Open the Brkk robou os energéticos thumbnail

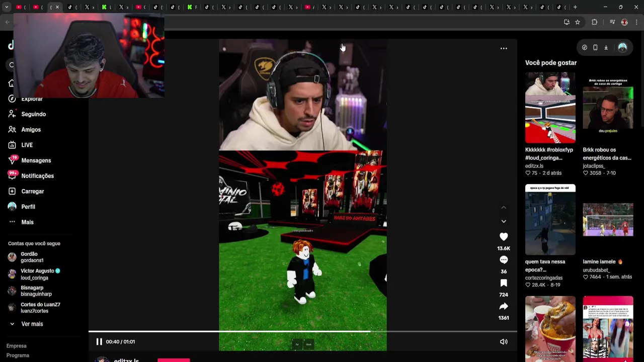[608, 108]
